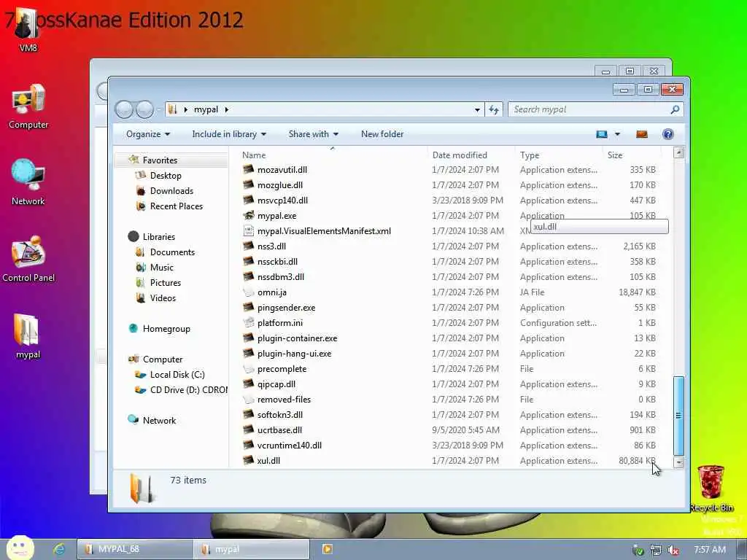
Task: Select the xul.dll file icon
Action: [248, 461]
